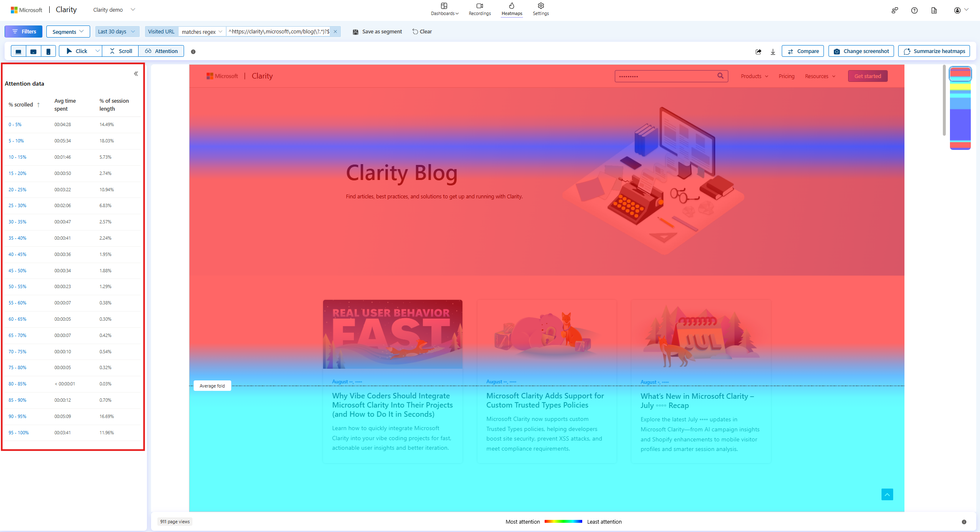Expand the Click heatmap type arrow
Screen dimensions: 980x532
click(97, 51)
